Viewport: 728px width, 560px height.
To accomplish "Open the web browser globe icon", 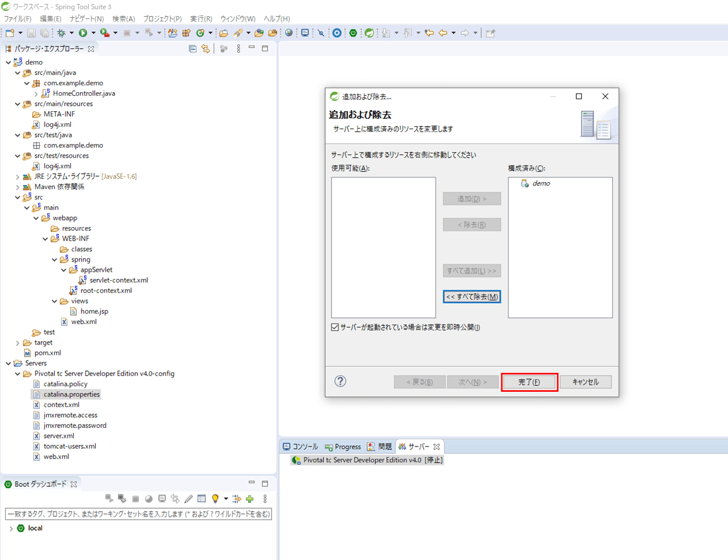I will click(x=289, y=33).
